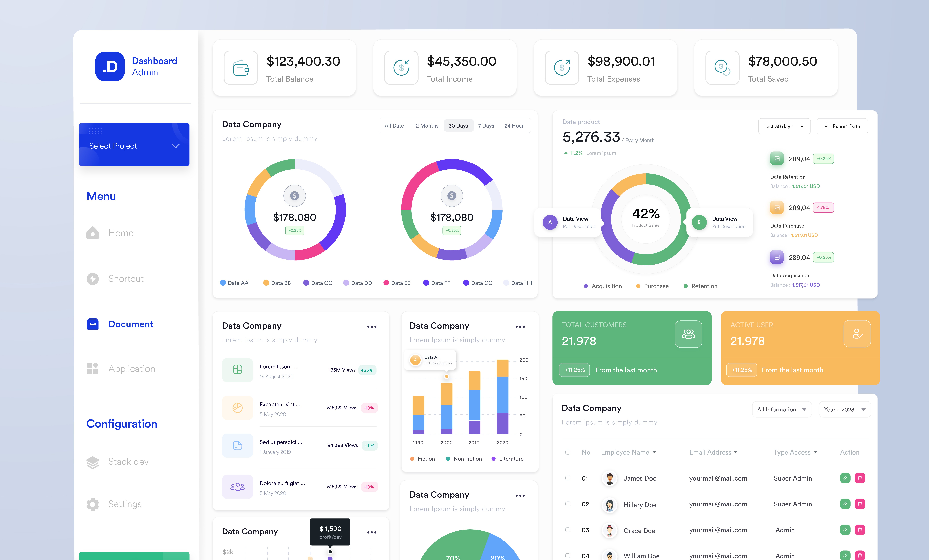This screenshot has width=929, height=560.
Task: Click the +11.25% badge in Total Customers
Action: (575, 370)
